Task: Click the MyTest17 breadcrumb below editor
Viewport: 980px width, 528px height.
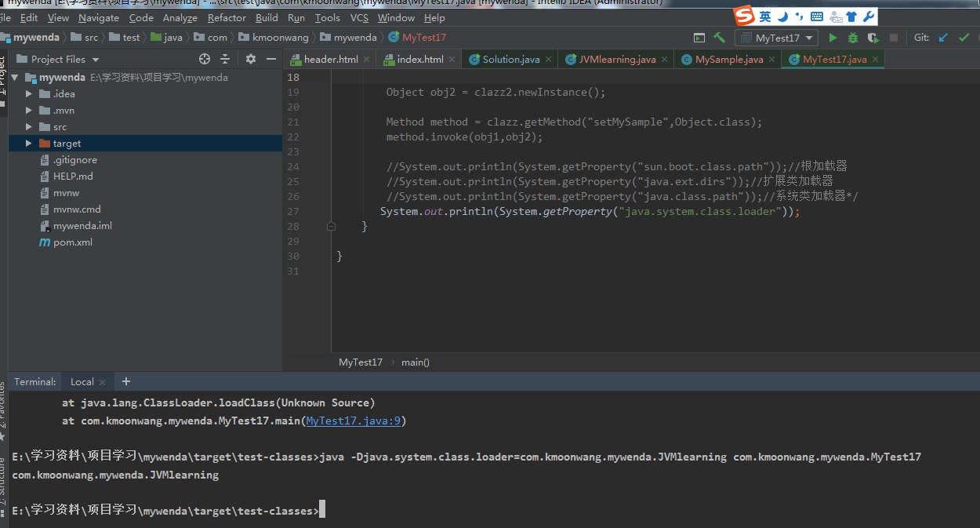Action: click(361, 362)
